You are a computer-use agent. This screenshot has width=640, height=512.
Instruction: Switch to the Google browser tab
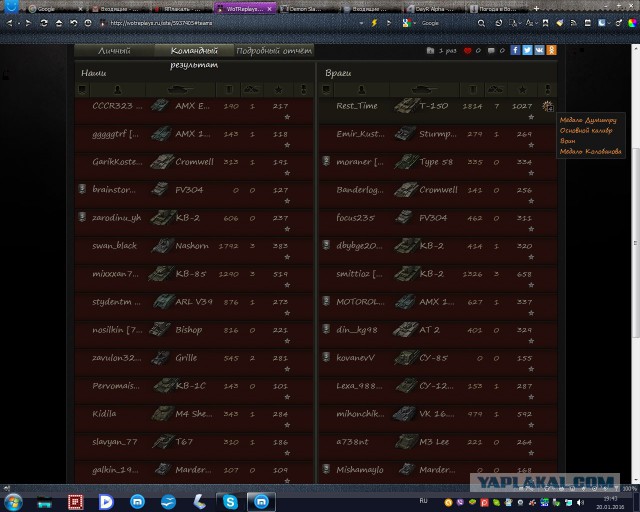point(54,9)
